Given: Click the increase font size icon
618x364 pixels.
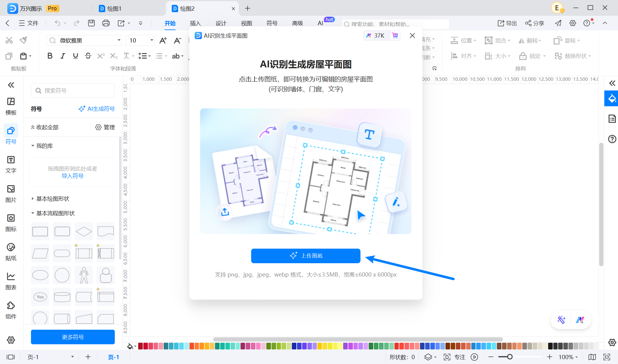Looking at the screenshot, I should pos(163,40).
